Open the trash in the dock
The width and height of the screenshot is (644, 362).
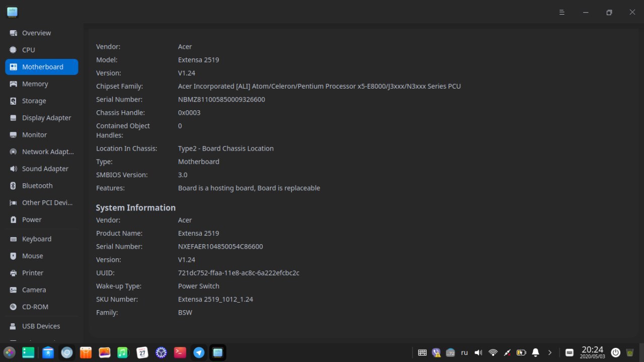[629, 352]
